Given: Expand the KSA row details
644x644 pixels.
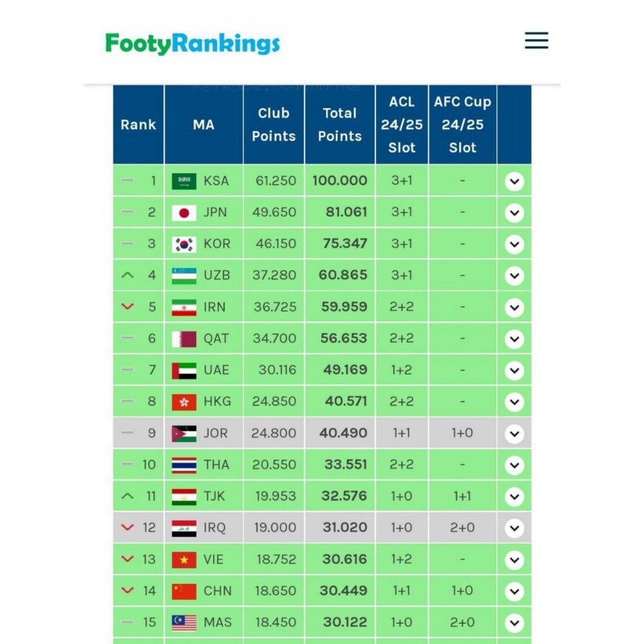Looking at the screenshot, I should pos(514,181).
